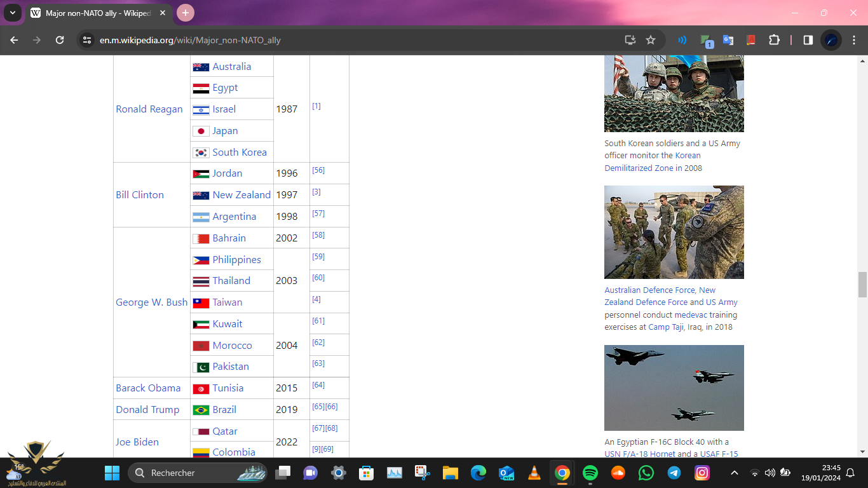Open the Barack Obama link
868x488 pixels.
tap(148, 388)
